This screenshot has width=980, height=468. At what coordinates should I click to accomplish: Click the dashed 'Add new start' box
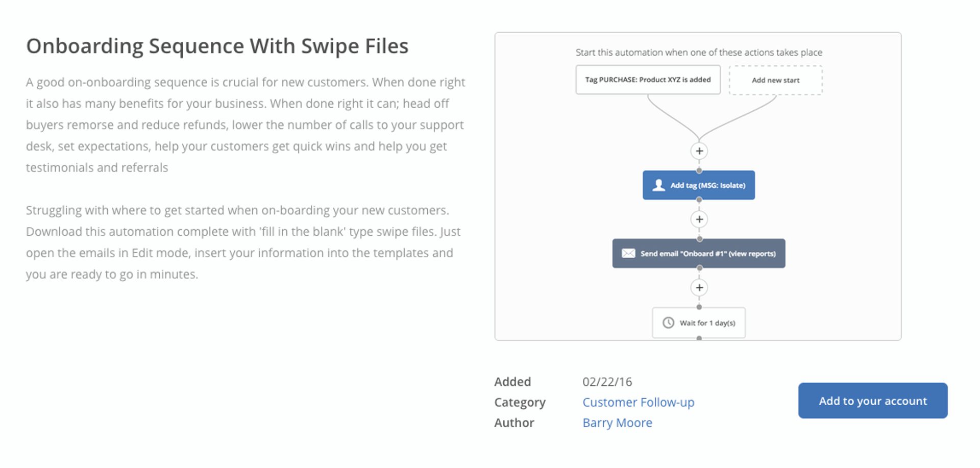[775, 80]
